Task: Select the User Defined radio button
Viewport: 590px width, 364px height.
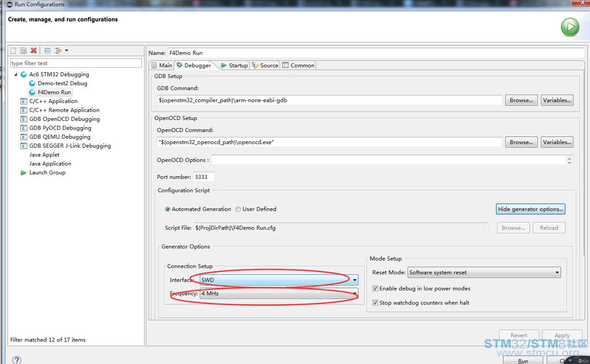Action: click(238, 209)
